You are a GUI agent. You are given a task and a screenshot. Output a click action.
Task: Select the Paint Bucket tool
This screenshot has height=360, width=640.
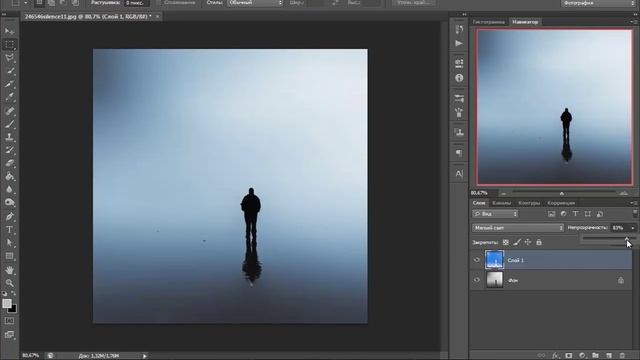click(9, 177)
